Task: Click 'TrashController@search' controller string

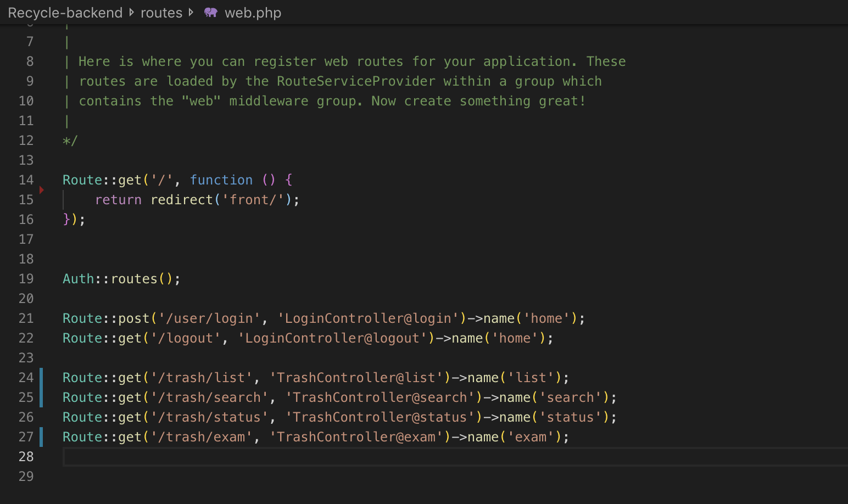Action: point(380,397)
